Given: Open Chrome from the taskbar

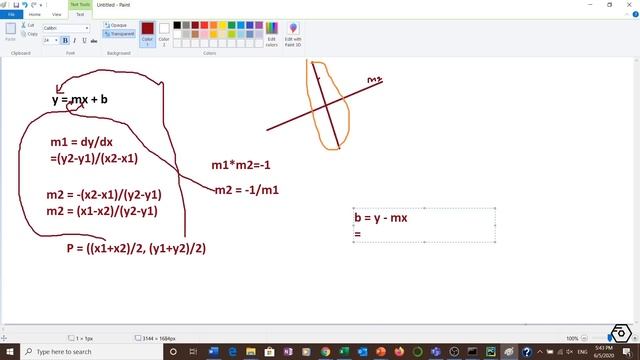Looking at the screenshot, I should point(325,351).
